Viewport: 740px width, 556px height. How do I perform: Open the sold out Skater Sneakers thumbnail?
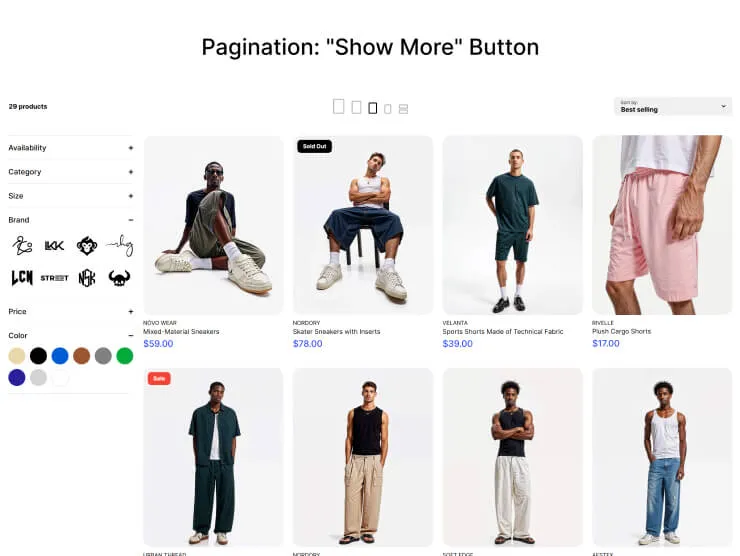point(363,225)
